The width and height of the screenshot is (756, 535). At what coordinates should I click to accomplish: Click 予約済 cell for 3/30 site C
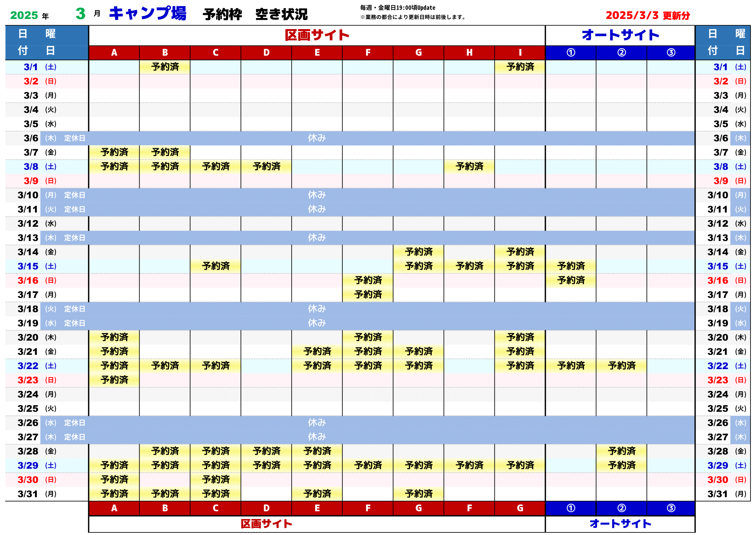click(x=216, y=480)
